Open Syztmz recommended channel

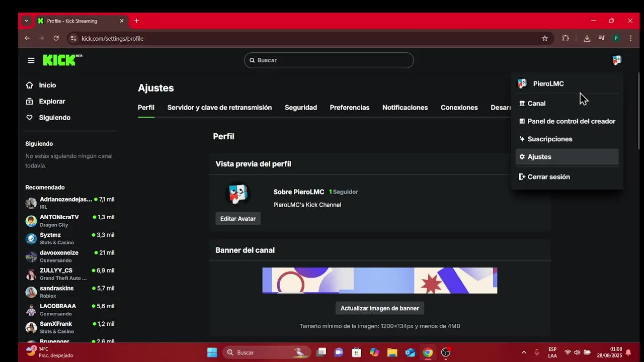[70, 238]
